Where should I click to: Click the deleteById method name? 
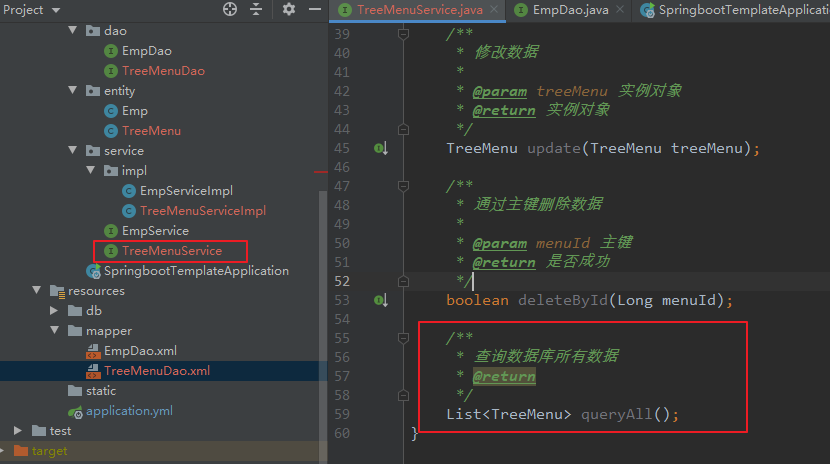(563, 300)
